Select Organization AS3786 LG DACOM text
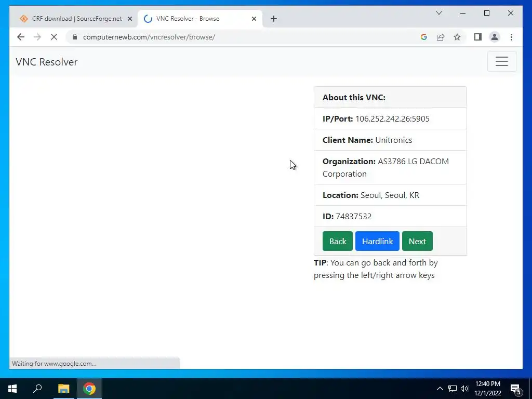 click(x=386, y=168)
